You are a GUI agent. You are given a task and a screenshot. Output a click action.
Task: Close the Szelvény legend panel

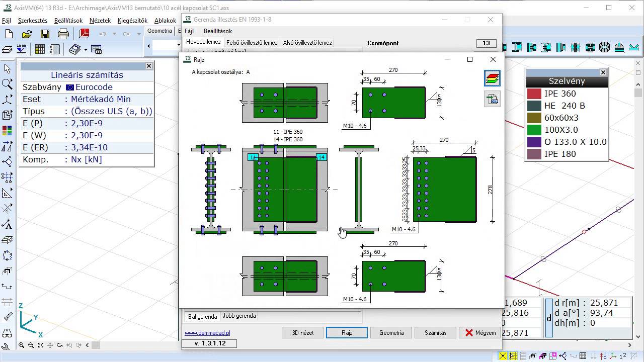point(603,72)
